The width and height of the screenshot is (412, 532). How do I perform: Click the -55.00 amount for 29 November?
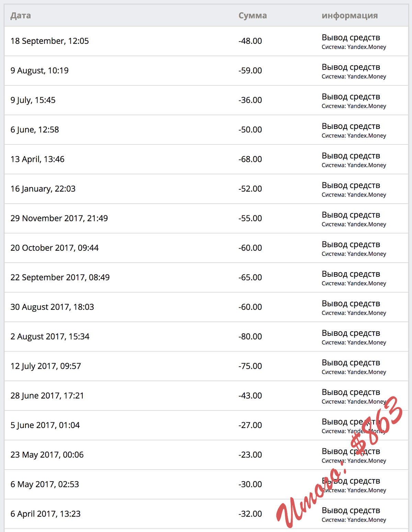coord(250,218)
